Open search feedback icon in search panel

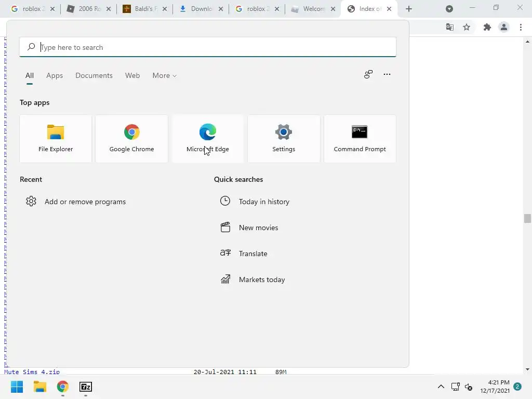[368, 74]
